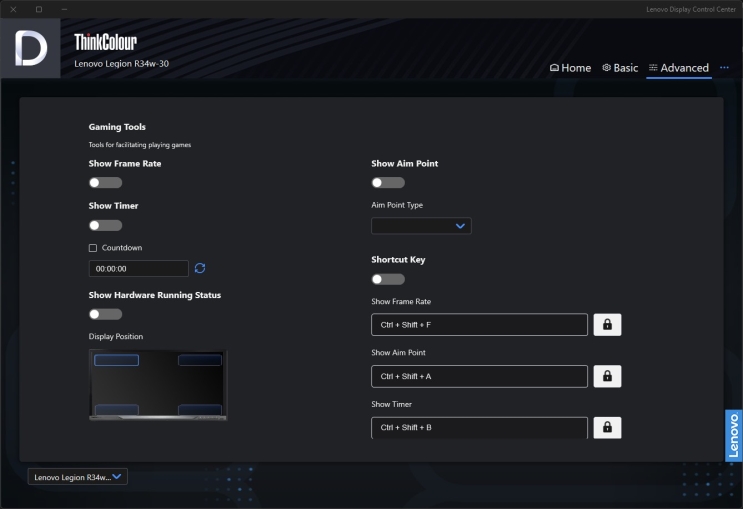Enable the Show Frame Rate toggle
Image resolution: width=743 pixels, height=509 pixels.
(x=105, y=183)
